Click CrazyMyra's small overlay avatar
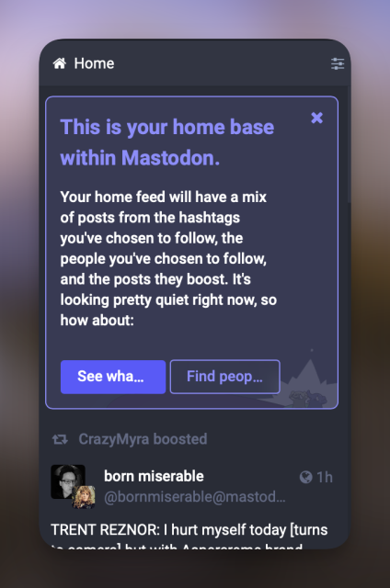The width and height of the screenshot is (390, 588). 84,497
